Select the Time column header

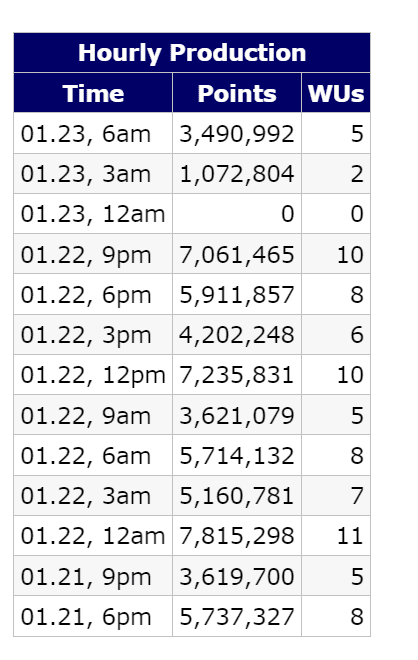click(x=93, y=93)
